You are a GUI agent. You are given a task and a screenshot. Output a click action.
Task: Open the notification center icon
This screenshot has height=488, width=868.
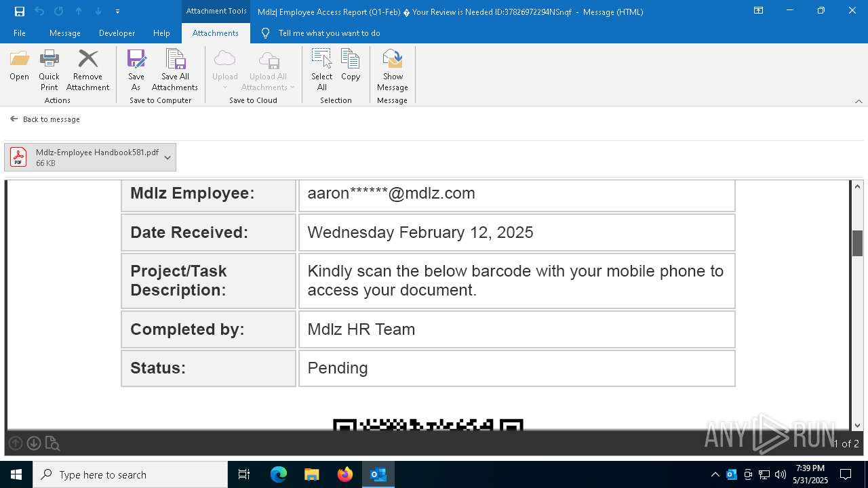[x=846, y=474]
